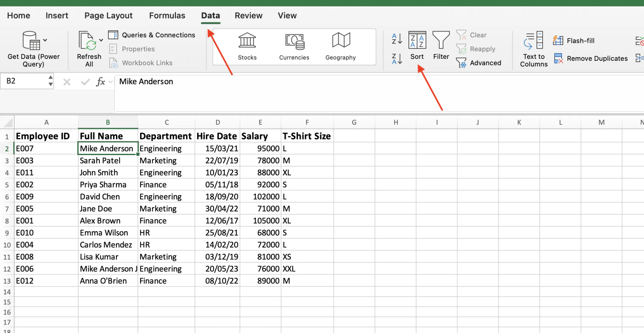Image resolution: width=644 pixels, height=333 pixels.
Task: Click the Name Box showing B2
Action: 24,81
